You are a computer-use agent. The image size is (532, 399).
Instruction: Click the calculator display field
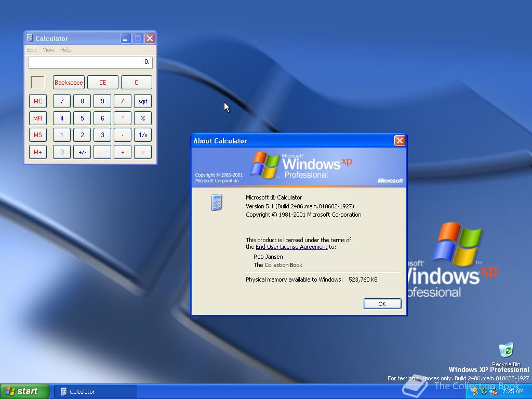[90, 62]
